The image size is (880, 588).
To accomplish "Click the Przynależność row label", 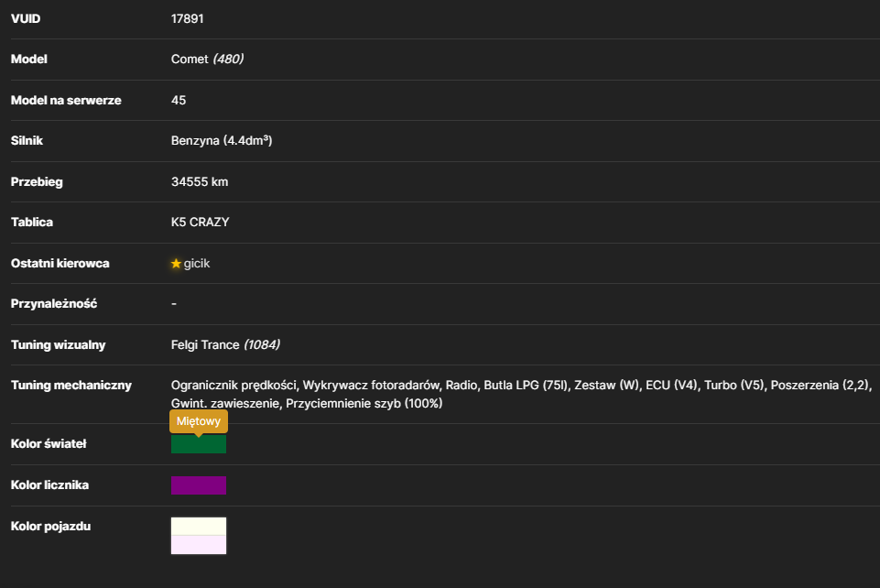I will [54, 303].
